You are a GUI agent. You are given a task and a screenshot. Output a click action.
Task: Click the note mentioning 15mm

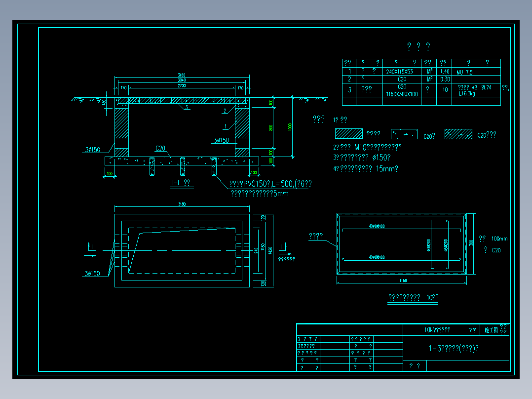(x=366, y=169)
